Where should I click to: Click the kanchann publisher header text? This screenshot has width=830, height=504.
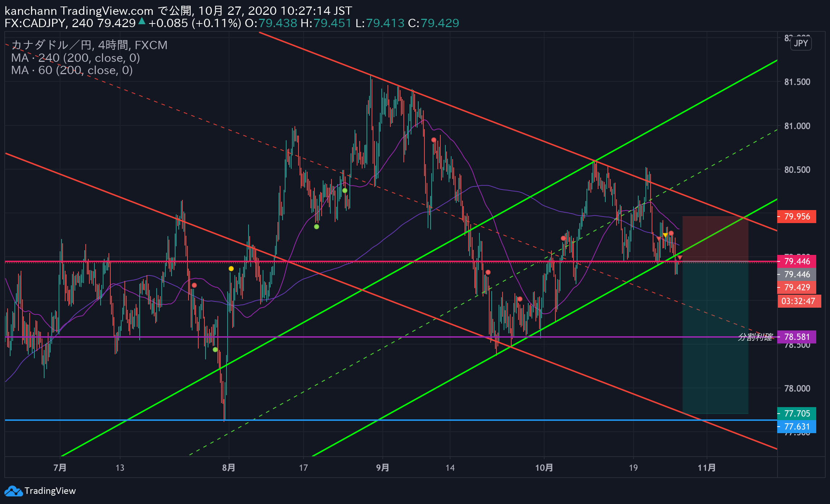[x=31, y=11]
